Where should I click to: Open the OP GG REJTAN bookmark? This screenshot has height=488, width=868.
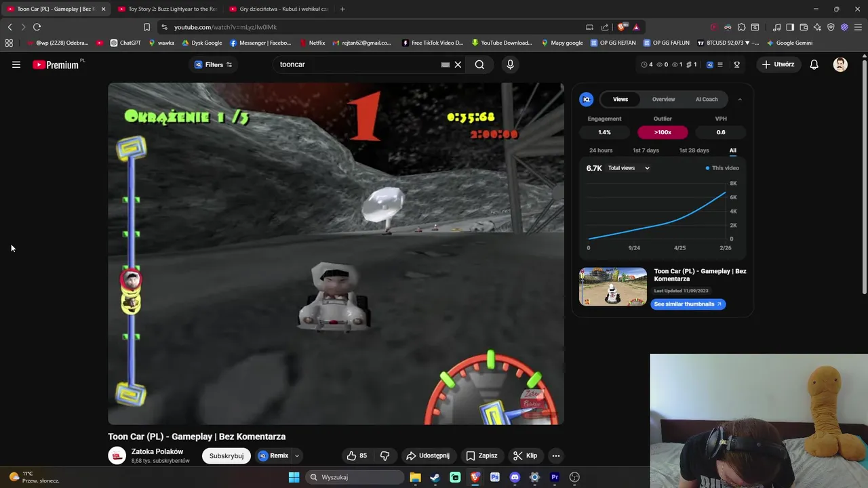pyautogui.click(x=613, y=43)
